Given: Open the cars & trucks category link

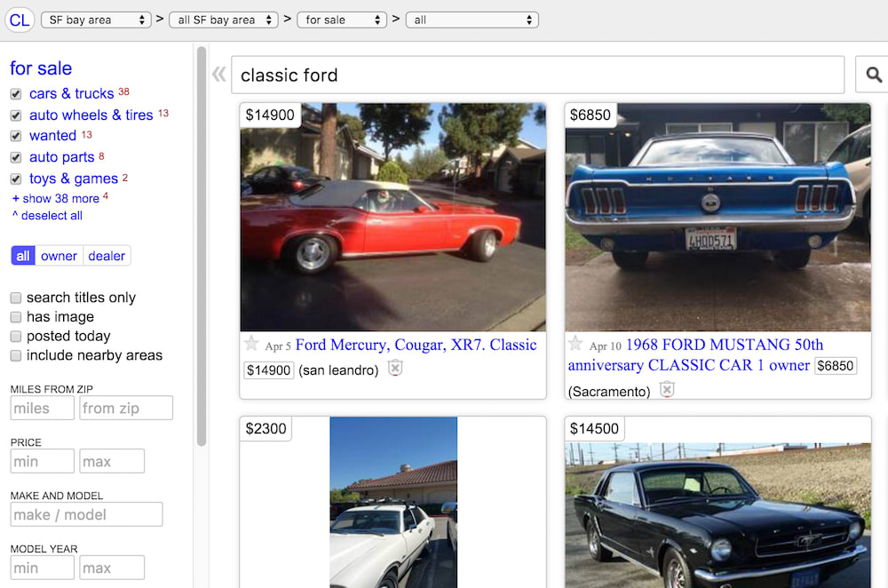Looking at the screenshot, I should click(71, 93).
